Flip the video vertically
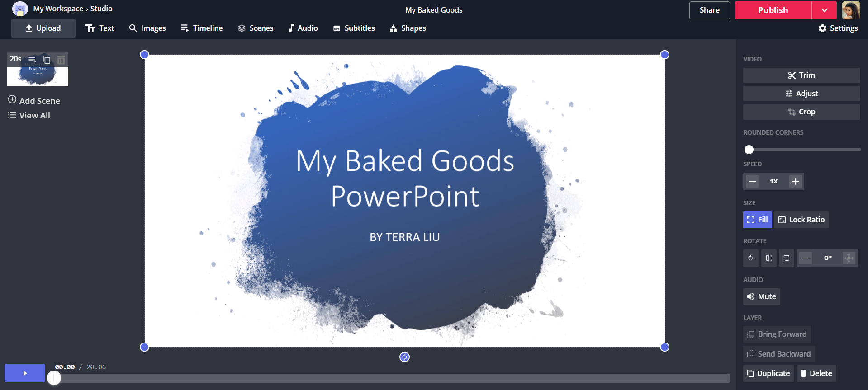Screen dimensions: 868x390 pos(787,258)
